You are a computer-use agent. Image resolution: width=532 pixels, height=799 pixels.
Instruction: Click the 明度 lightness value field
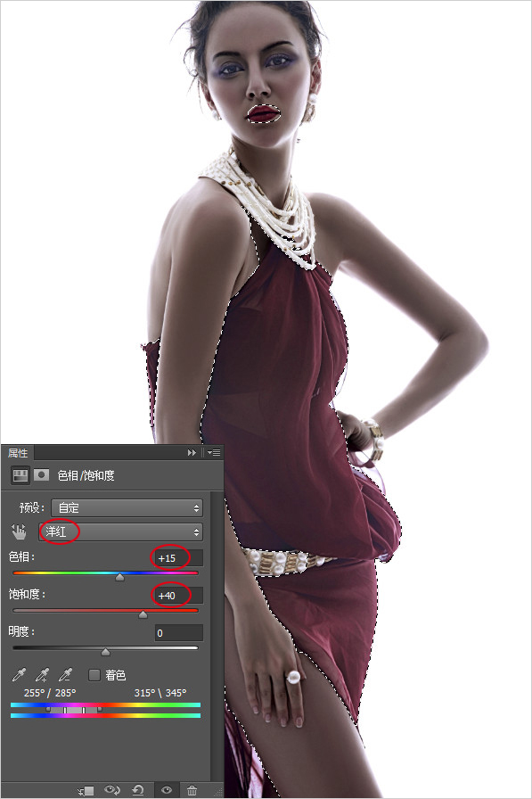(x=179, y=633)
